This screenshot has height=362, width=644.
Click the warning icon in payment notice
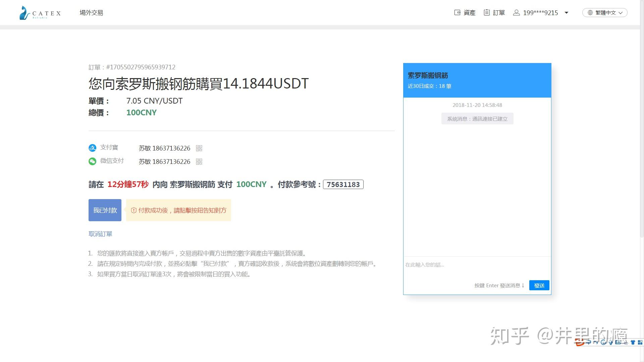tap(133, 210)
